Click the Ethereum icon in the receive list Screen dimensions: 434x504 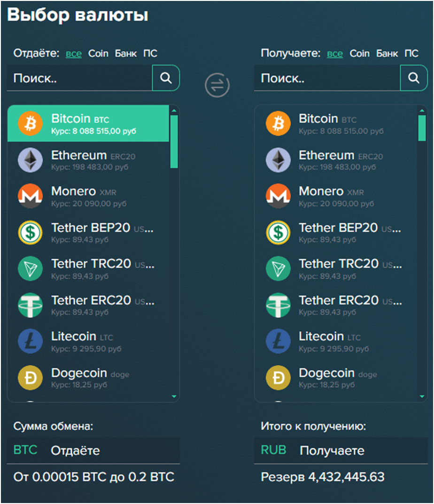pos(278,160)
